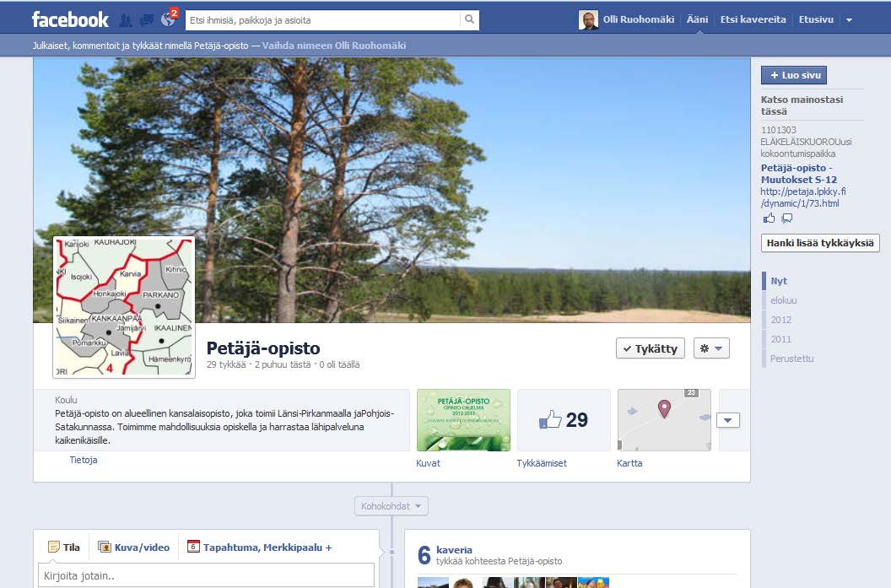Jump to elokuu in timeline
891x588 pixels.
pyautogui.click(x=784, y=300)
